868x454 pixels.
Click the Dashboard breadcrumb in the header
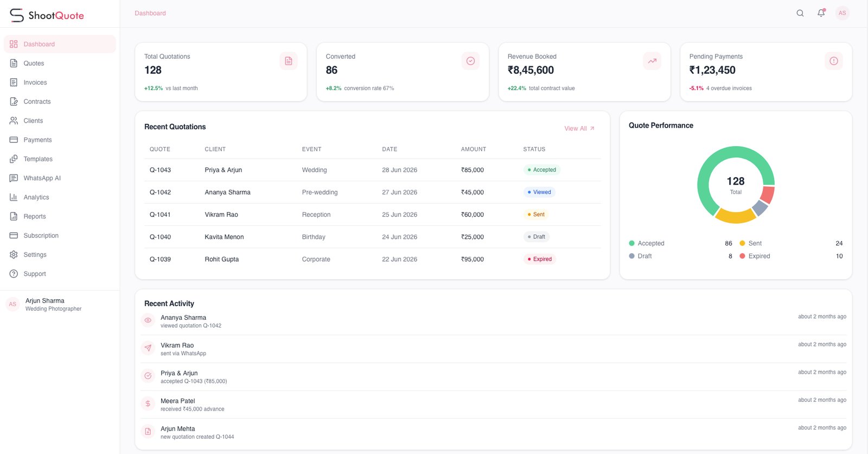click(x=150, y=13)
